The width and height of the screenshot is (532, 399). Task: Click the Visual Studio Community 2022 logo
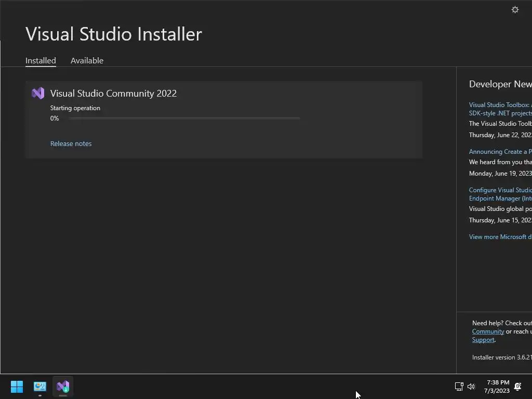(x=38, y=93)
